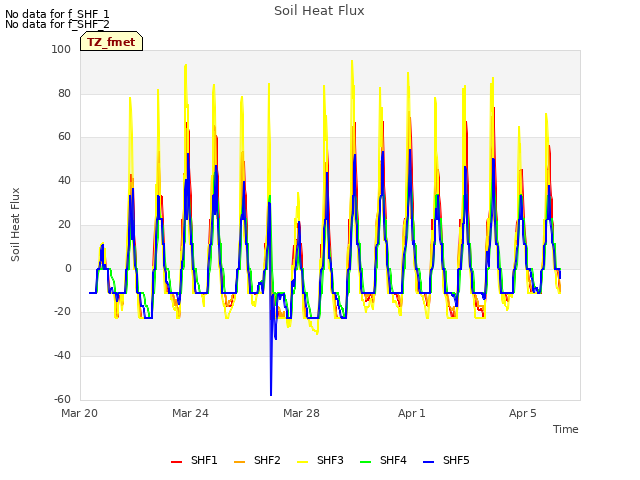Screen dimensions: 640x480
Task: Click the -60 y-axis tick label
Action: pyautogui.click(x=63, y=399)
